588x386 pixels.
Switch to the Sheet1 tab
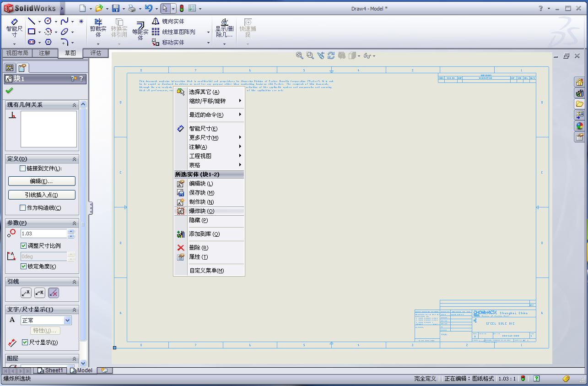(x=50, y=370)
